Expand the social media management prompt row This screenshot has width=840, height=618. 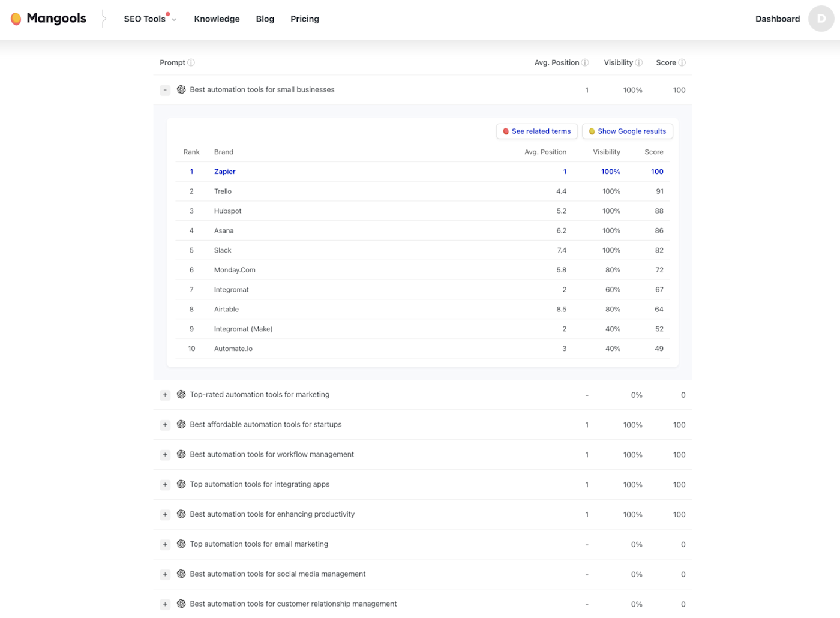coord(165,574)
